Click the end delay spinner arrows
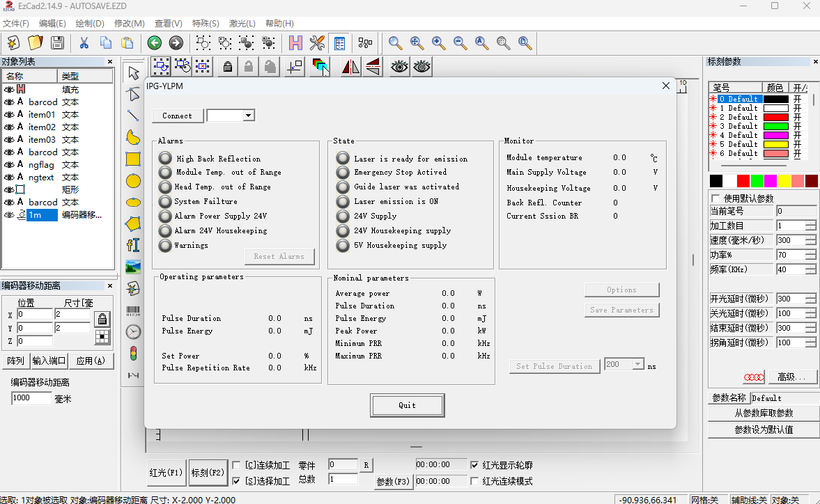 tap(810, 328)
